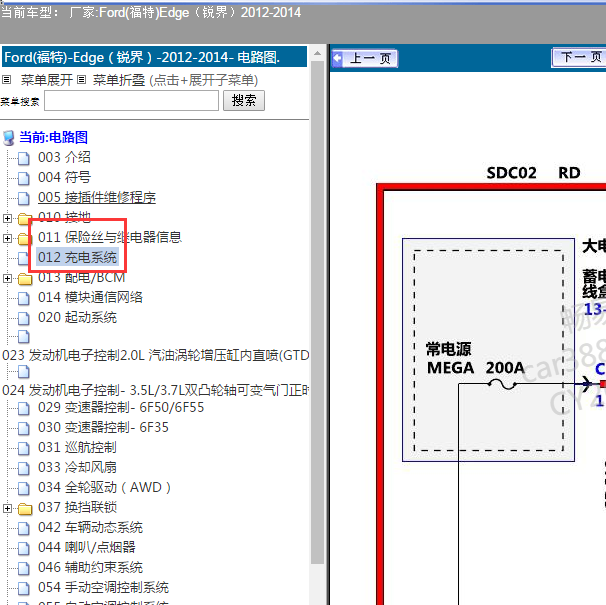606x605 pixels.
Task: Click the page icon above 023 发动机电子控制
Action: tap(24, 337)
